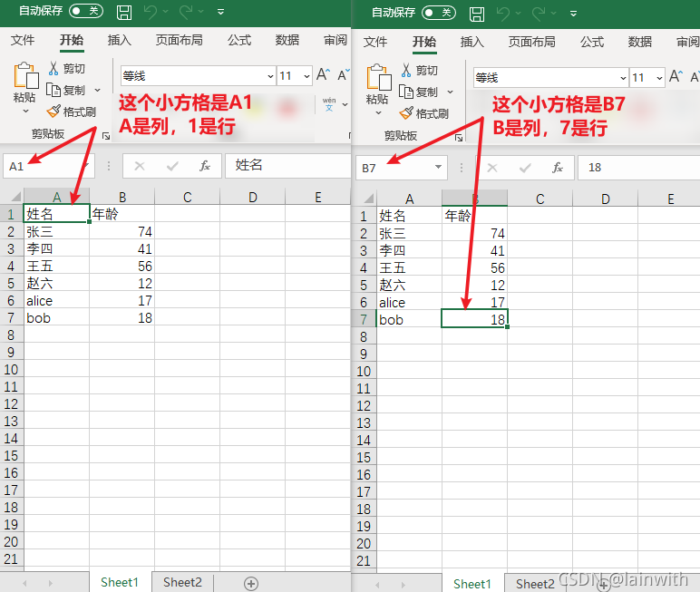Open font size 11 dropdown, left window
The height and width of the screenshot is (592, 700).
[306, 76]
